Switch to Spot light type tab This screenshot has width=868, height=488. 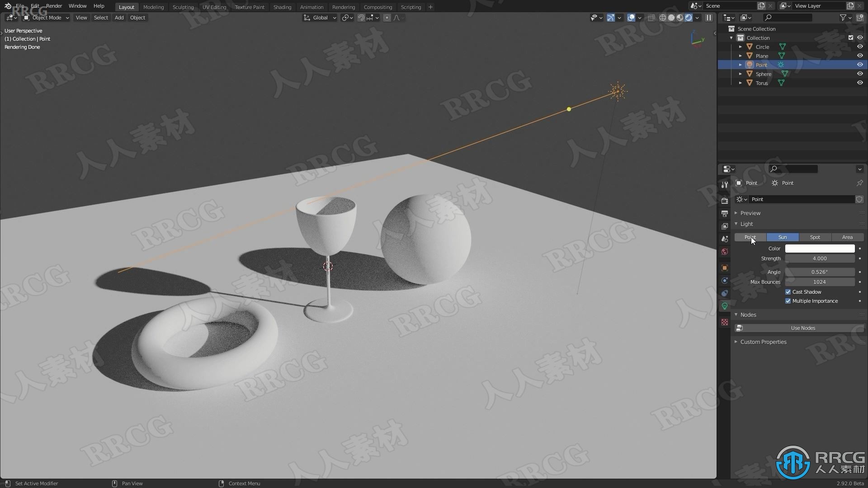pos(815,237)
